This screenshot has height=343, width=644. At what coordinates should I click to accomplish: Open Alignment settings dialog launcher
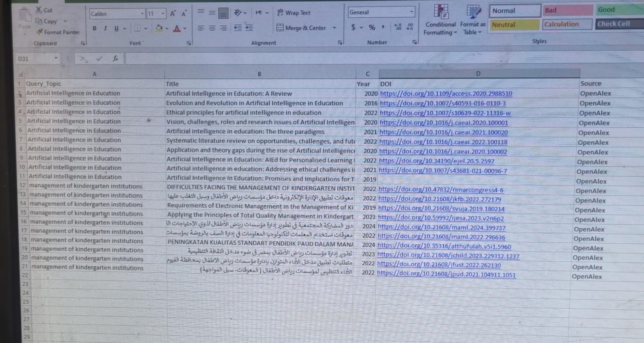340,42
